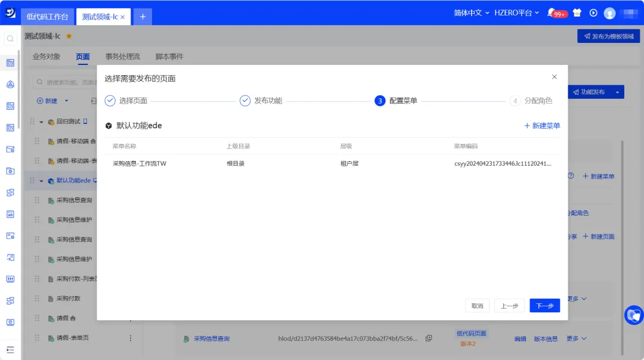Click the 功能发布 button
644x360 pixels.
coord(589,92)
